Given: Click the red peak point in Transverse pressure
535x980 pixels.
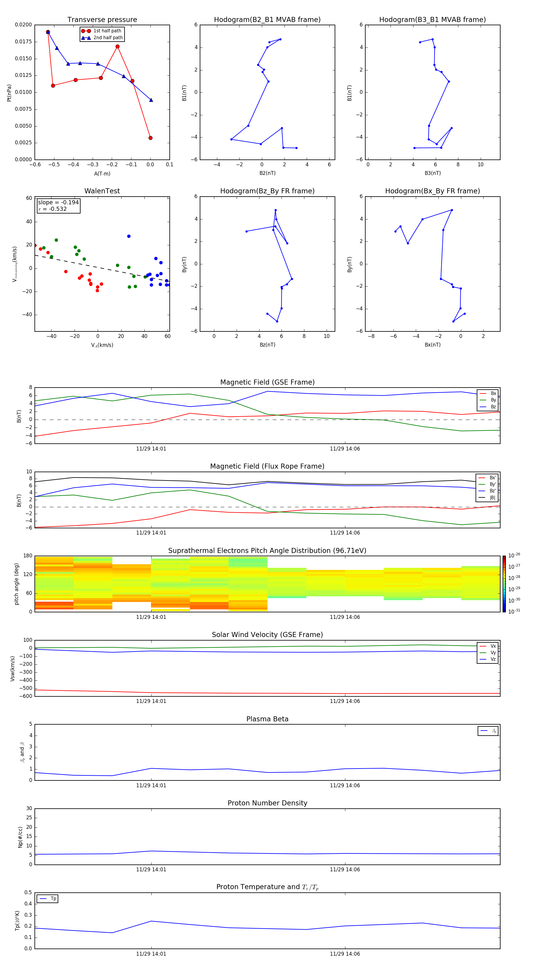Looking at the screenshot, I should (x=117, y=46).
